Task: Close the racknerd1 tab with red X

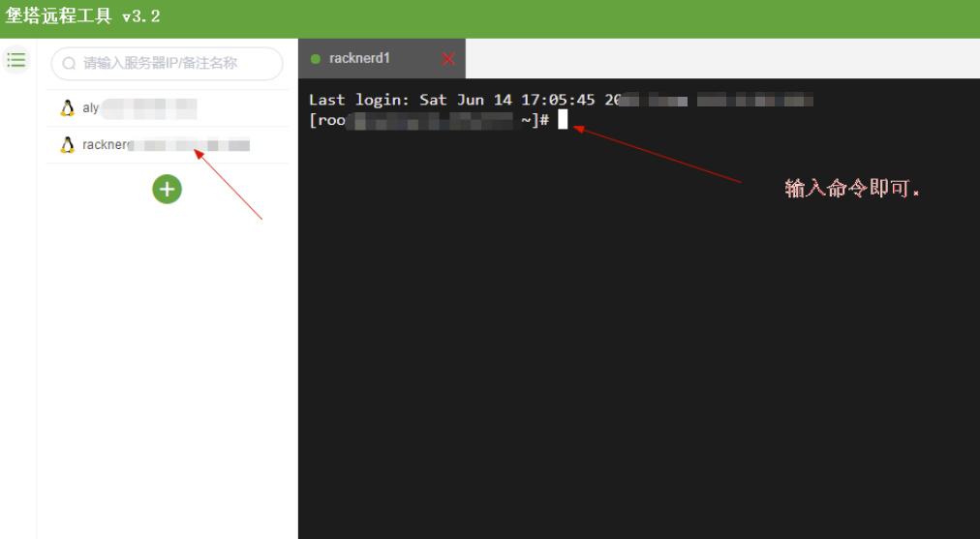Action: (x=448, y=59)
